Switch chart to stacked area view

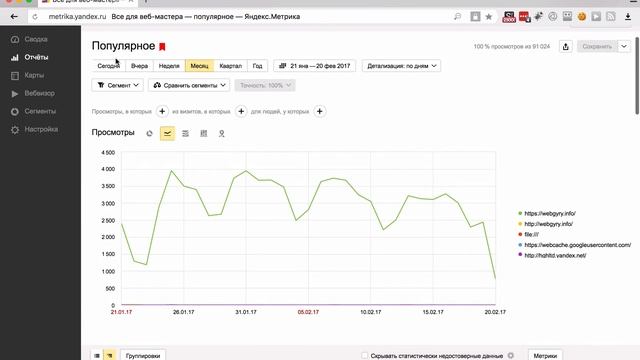(x=185, y=133)
